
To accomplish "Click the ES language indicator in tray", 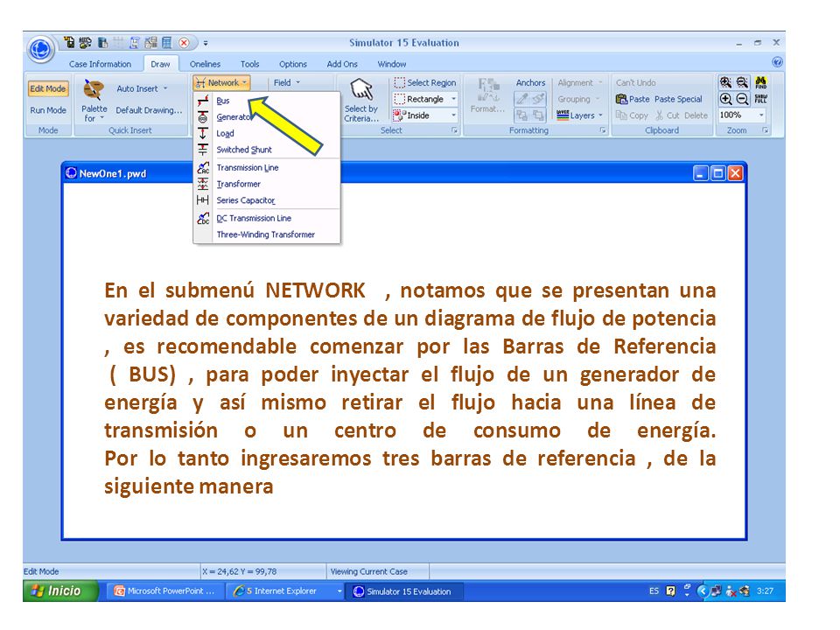I will (x=654, y=591).
